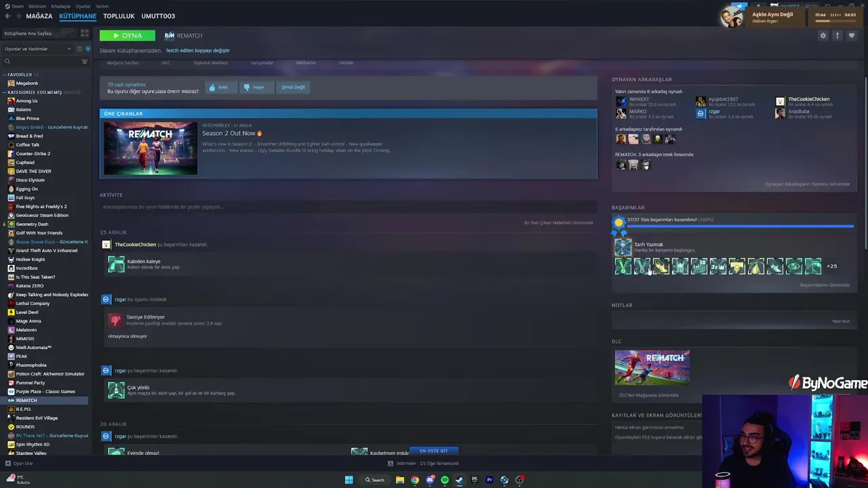Open the Windows Start button
868x488 pixels.
pyautogui.click(x=349, y=480)
